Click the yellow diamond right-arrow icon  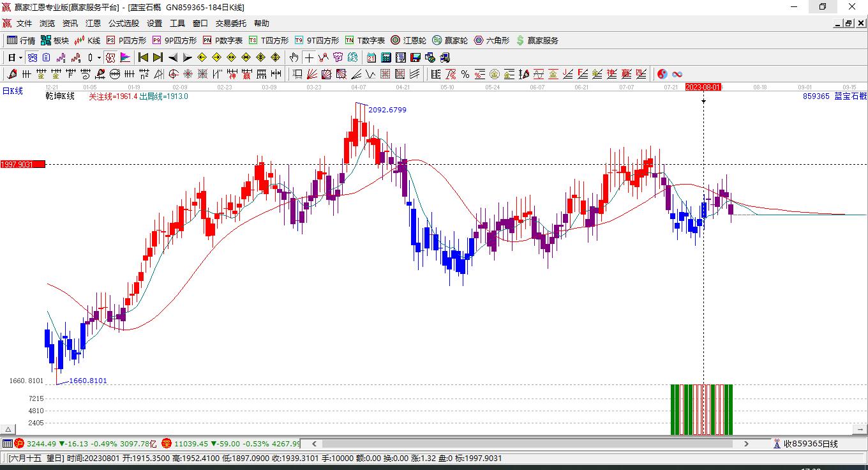(216, 57)
